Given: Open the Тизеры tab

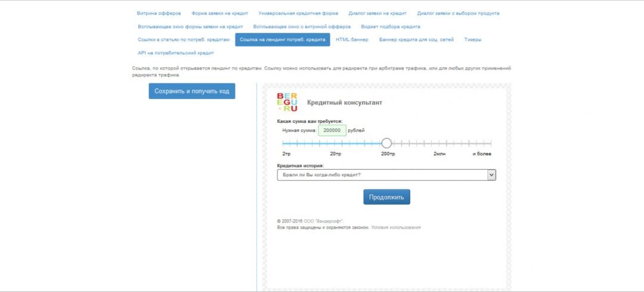Looking at the screenshot, I should tap(472, 39).
